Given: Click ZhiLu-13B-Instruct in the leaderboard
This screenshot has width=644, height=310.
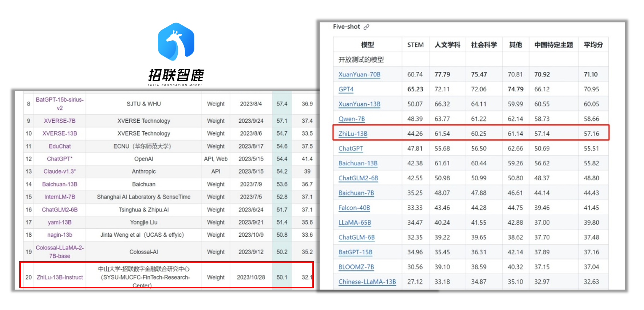Looking at the screenshot, I should pos(60,277).
